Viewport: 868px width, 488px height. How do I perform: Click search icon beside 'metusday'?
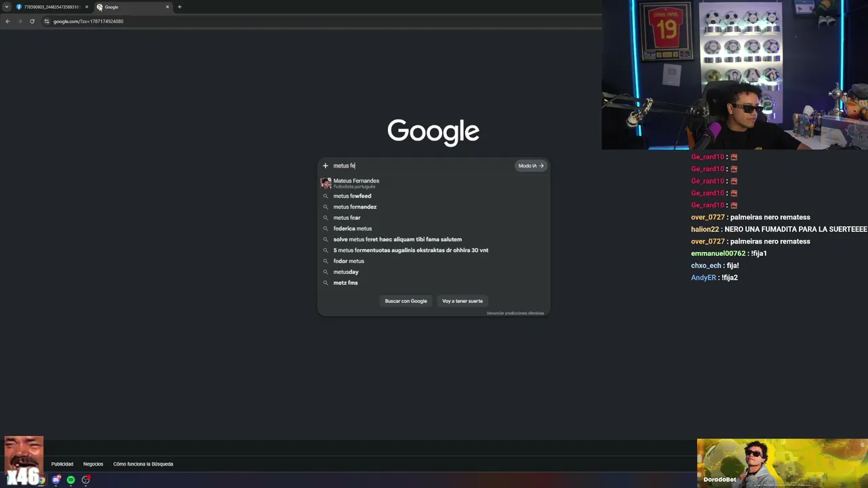coord(325,272)
